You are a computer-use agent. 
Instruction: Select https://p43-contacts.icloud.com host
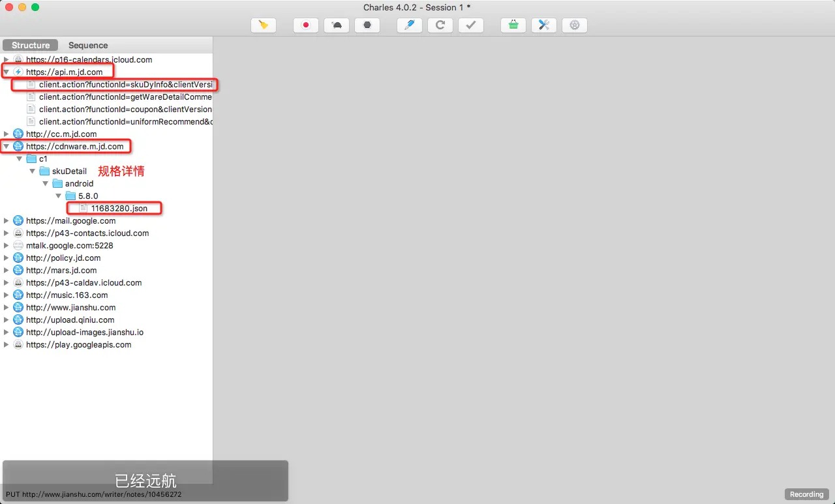tap(87, 233)
